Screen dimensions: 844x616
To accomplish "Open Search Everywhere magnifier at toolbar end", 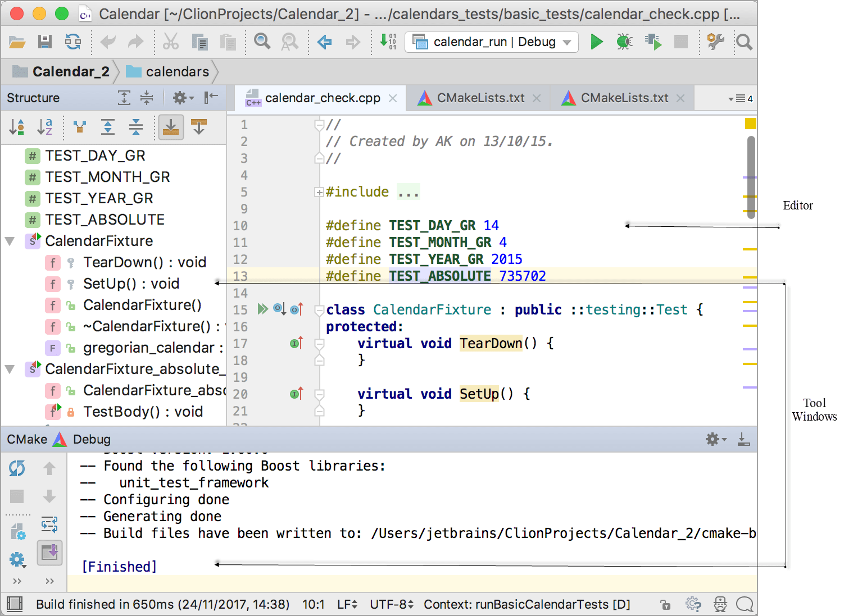I will pyautogui.click(x=744, y=42).
